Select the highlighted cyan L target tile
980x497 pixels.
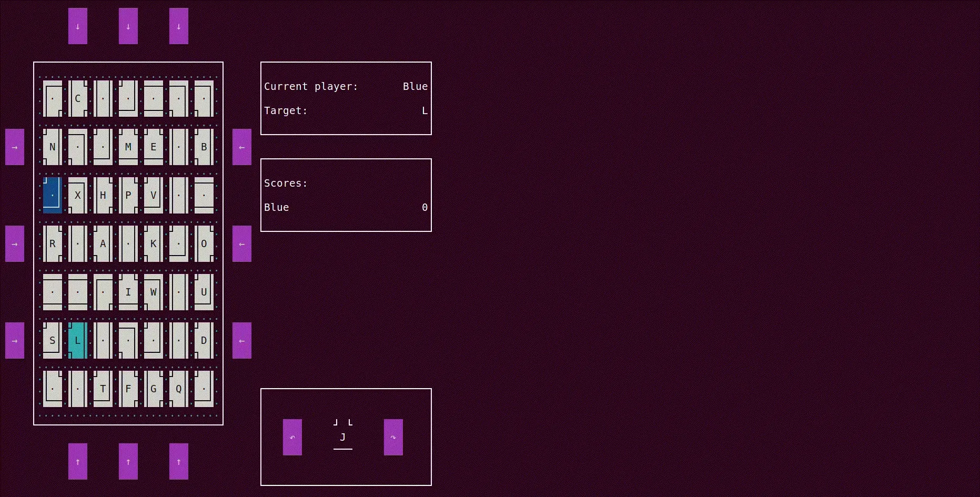(78, 341)
